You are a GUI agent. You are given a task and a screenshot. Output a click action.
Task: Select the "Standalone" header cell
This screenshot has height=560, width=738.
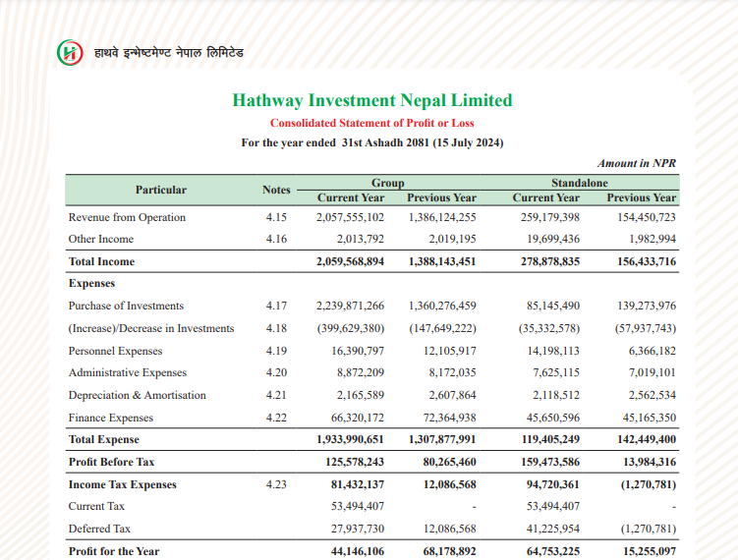(x=580, y=183)
